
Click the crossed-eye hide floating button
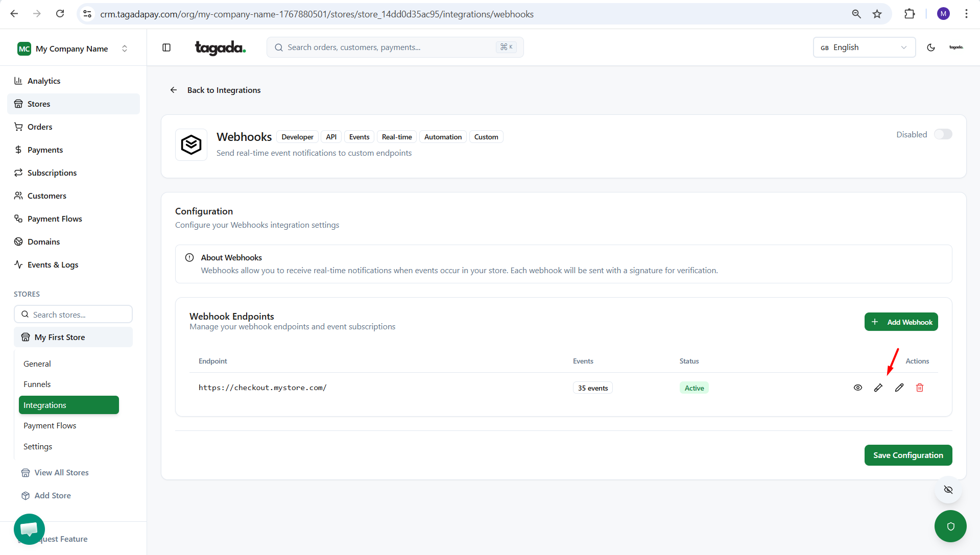948,490
